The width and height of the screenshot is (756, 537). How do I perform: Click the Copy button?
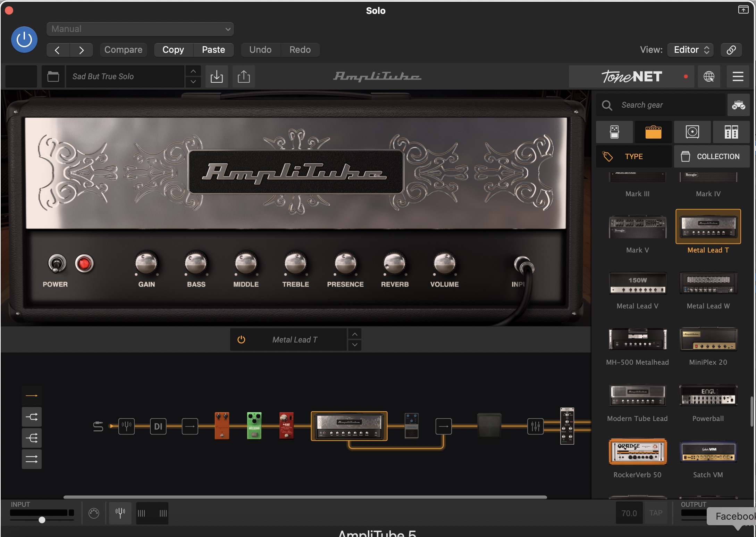173,50
